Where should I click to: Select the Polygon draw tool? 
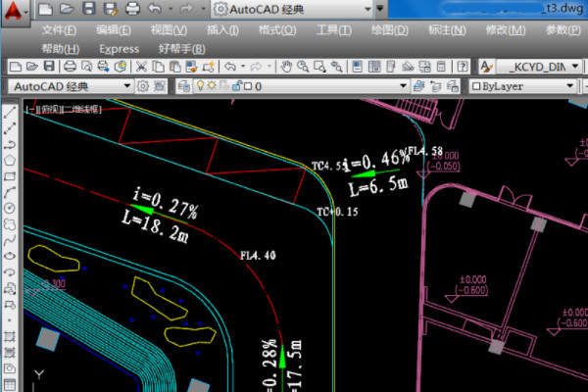[9, 159]
